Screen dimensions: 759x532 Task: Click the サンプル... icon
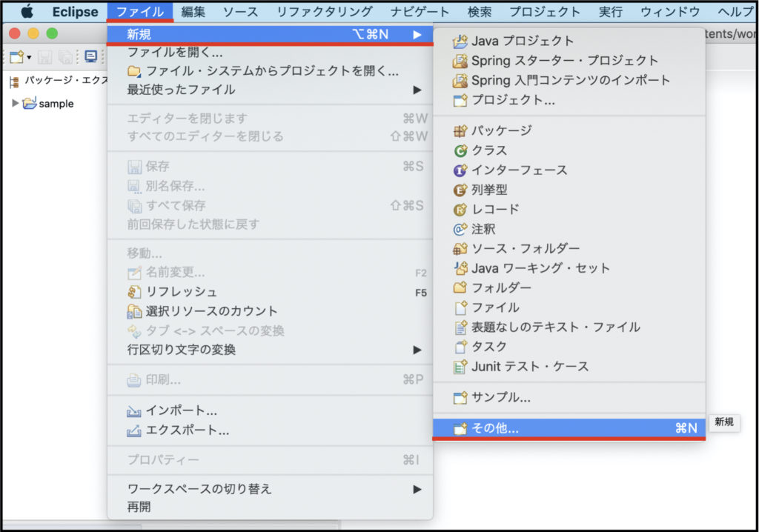(x=460, y=397)
